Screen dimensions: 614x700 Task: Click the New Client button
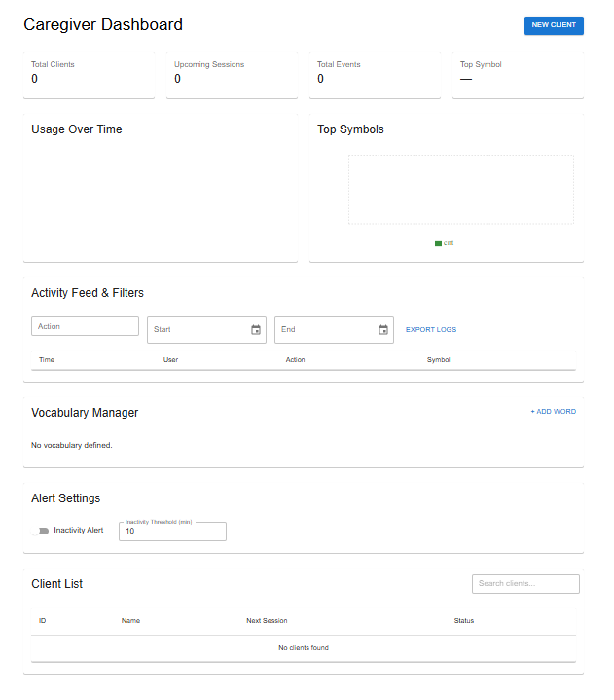pos(554,25)
